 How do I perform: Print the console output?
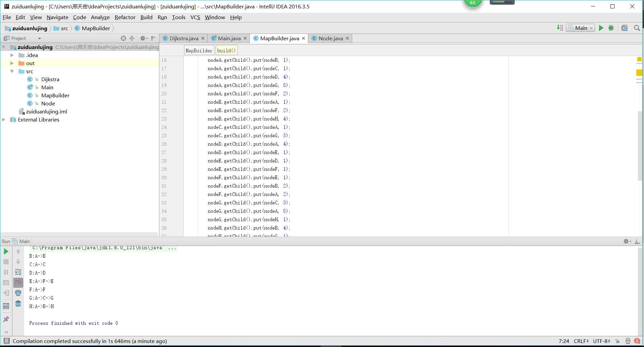[18, 293]
